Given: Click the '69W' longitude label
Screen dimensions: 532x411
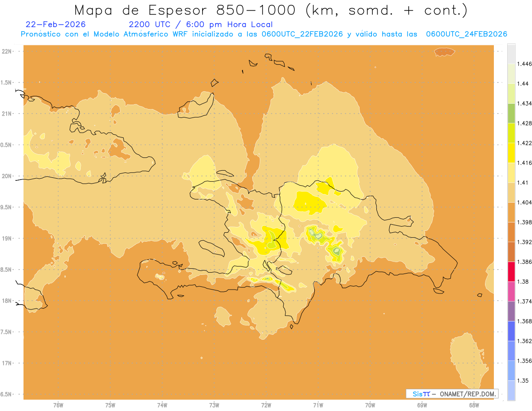Looking at the screenshot, I should (422, 405).
